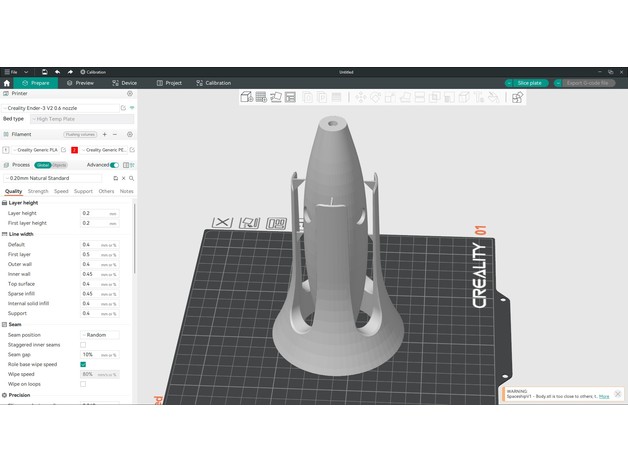The width and height of the screenshot is (628, 472).
Task: Click the red filament 2 color swatch
Action: tap(74, 149)
